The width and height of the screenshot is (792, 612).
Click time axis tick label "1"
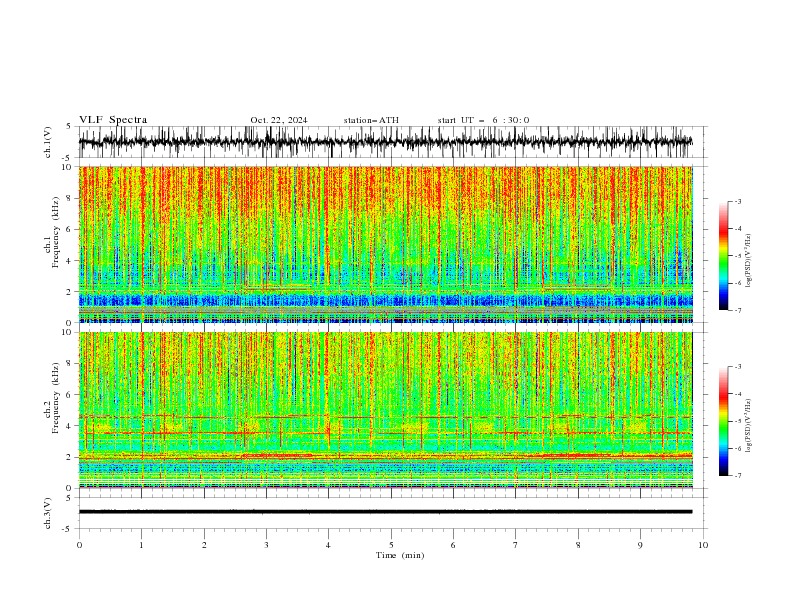pos(141,545)
